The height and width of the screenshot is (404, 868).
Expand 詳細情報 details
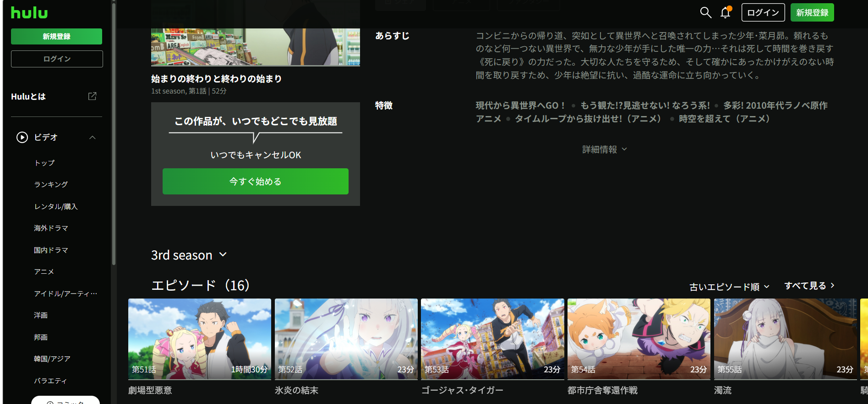[x=604, y=149]
